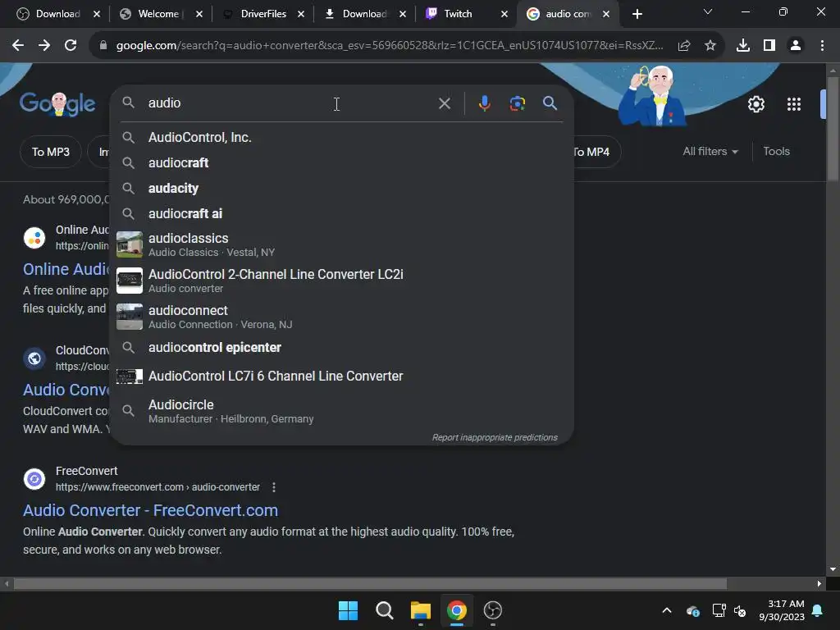Switch to the first Download tab
The height and width of the screenshot is (630, 840).
click(x=51, y=14)
